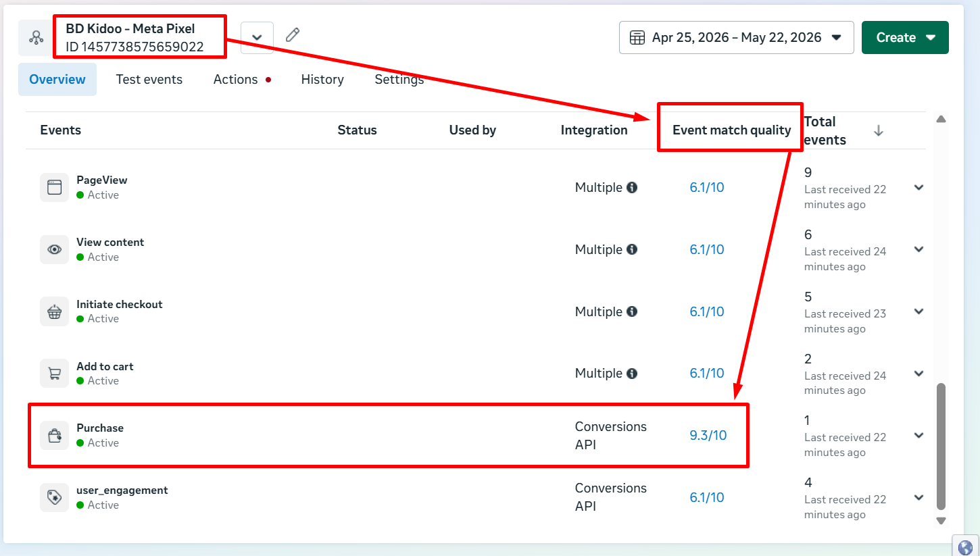Image resolution: width=980 pixels, height=556 pixels.
Task: Click Conversions API text in Purchase row
Action: 610,436
